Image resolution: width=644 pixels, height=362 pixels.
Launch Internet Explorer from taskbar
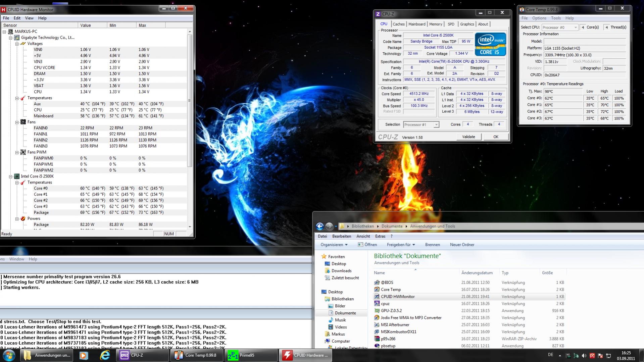(x=105, y=355)
